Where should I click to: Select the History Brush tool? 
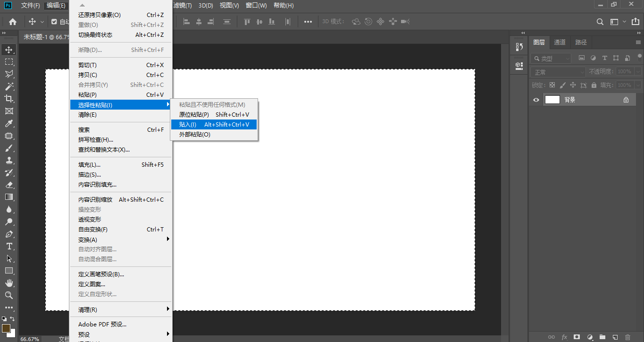(9, 172)
